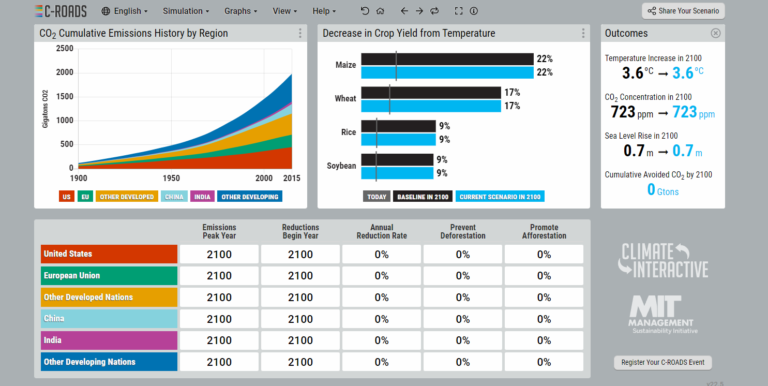Click the China legend swatch
768x386 pixels.
pyautogui.click(x=174, y=196)
